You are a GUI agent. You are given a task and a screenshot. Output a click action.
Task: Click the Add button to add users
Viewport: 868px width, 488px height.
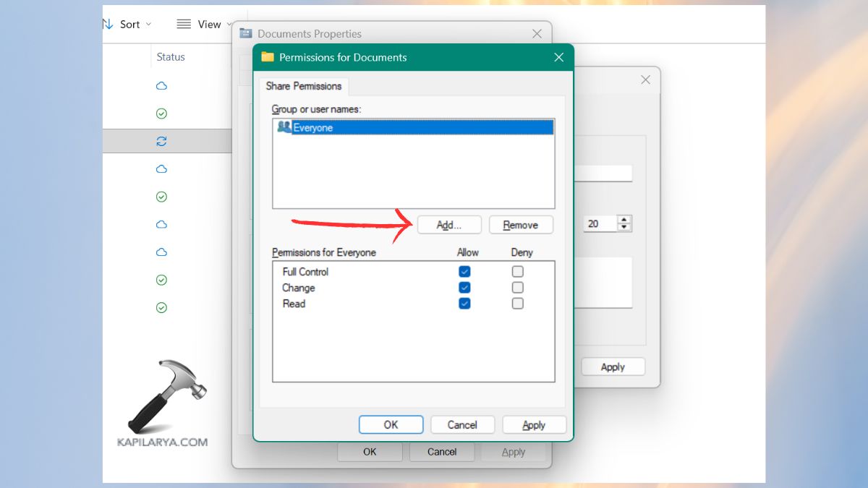[448, 224]
